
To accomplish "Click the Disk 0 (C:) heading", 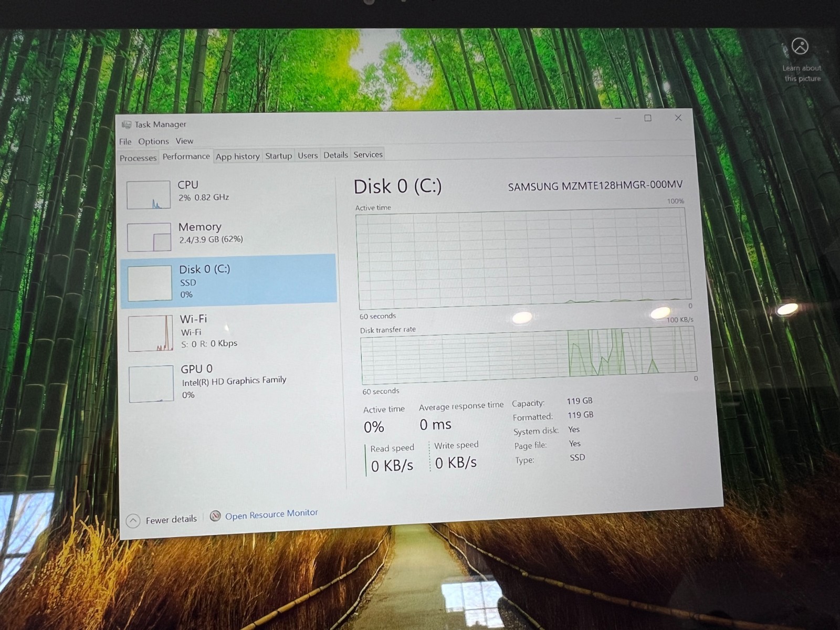I will point(397,186).
